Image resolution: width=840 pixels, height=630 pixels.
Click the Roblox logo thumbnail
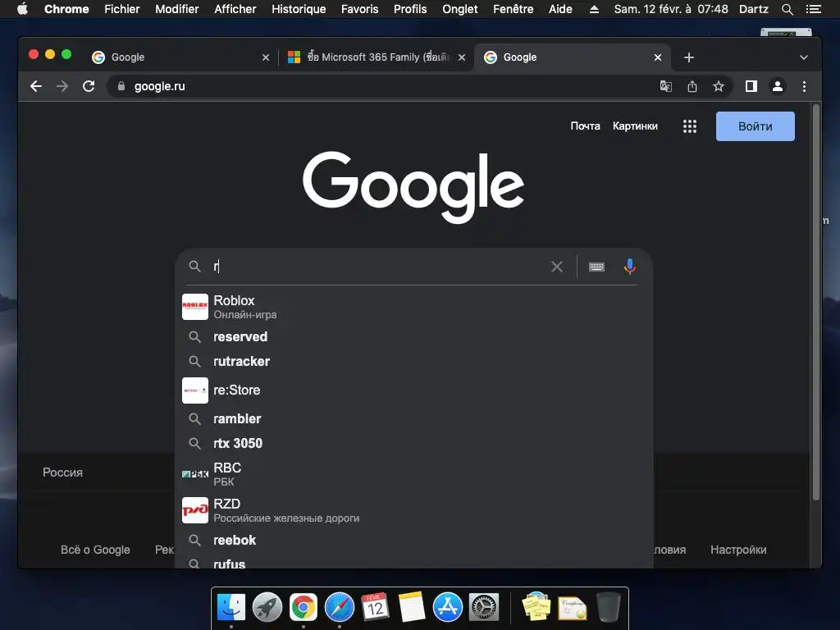[x=195, y=307]
